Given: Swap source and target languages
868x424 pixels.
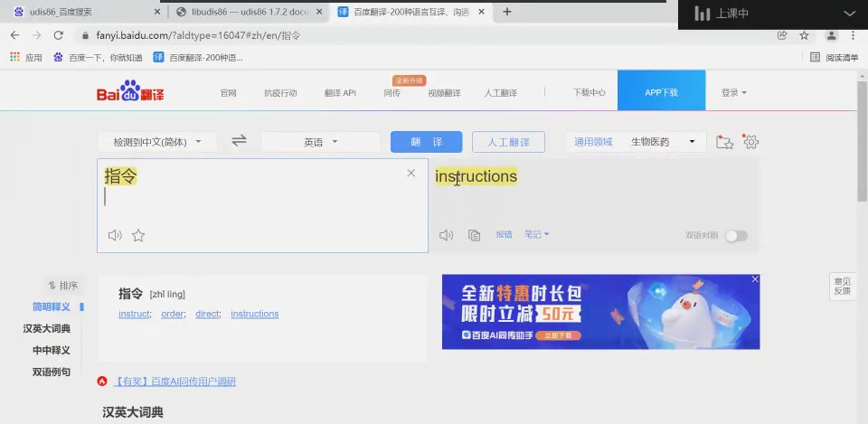Looking at the screenshot, I should pyautogui.click(x=239, y=141).
